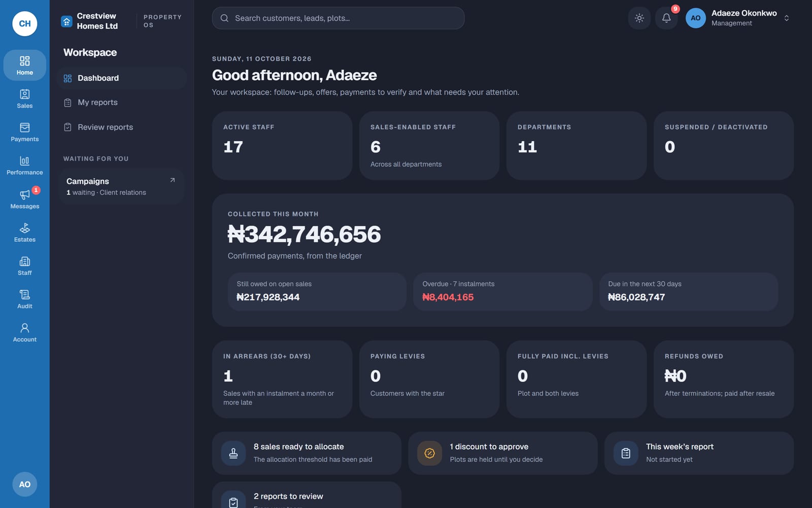812x508 pixels.
Task: Open Performance charts section
Action: (24, 166)
